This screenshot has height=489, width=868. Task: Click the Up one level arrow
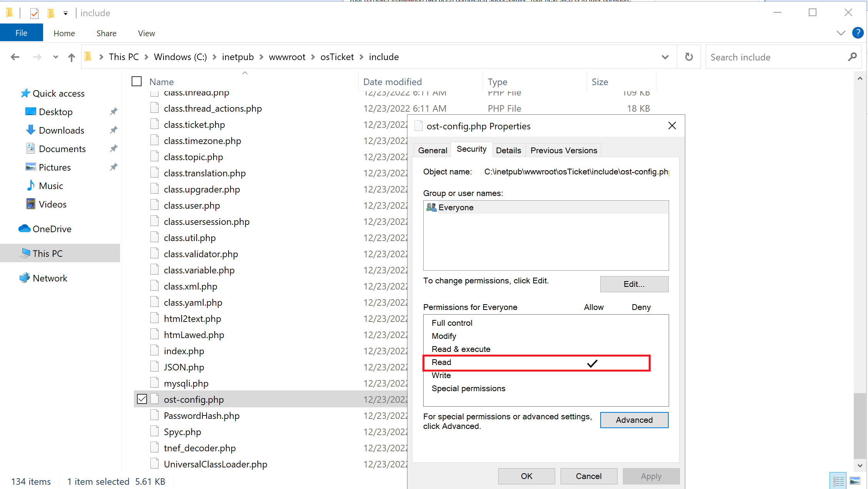pos(72,57)
